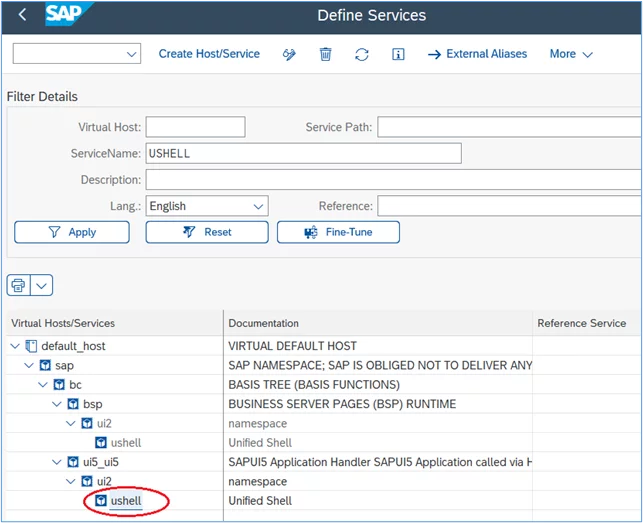Open Fine-Tune filter options
643x523 pixels.
pos(338,232)
